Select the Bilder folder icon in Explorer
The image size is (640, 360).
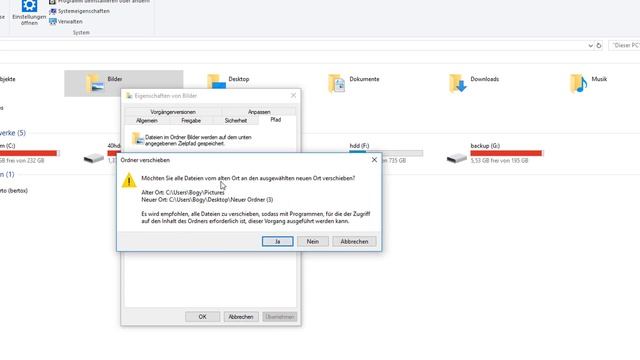tap(94, 83)
